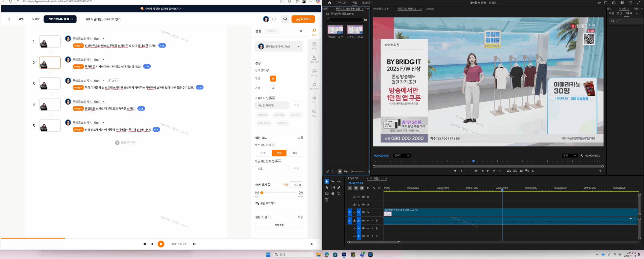Select 느림 reading speed option

pyautogui.click(x=263, y=153)
